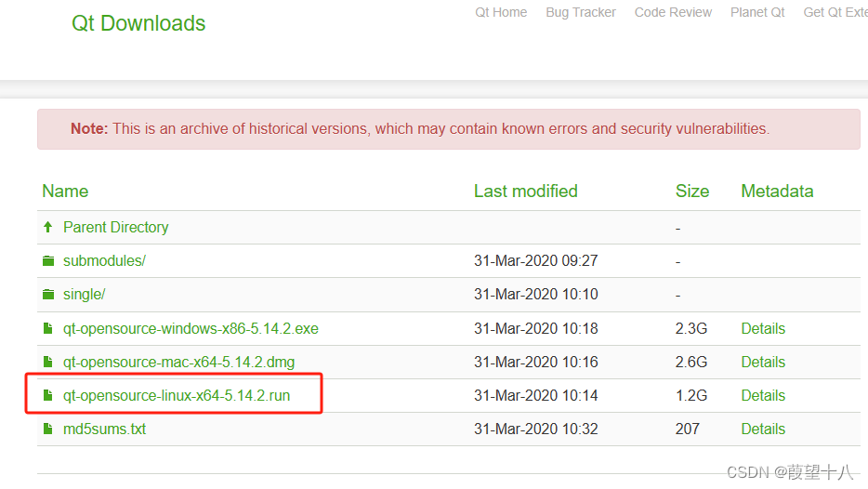This screenshot has height=489, width=868.
Task: View Details for the md5sums.txt file
Action: coord(763,430)
